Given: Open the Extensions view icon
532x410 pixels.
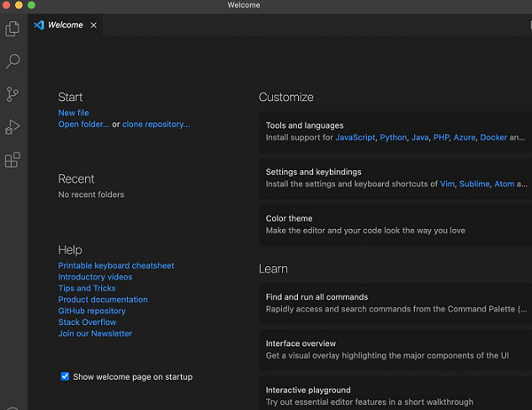Looking at the screenshot, I should pos(12,160).
